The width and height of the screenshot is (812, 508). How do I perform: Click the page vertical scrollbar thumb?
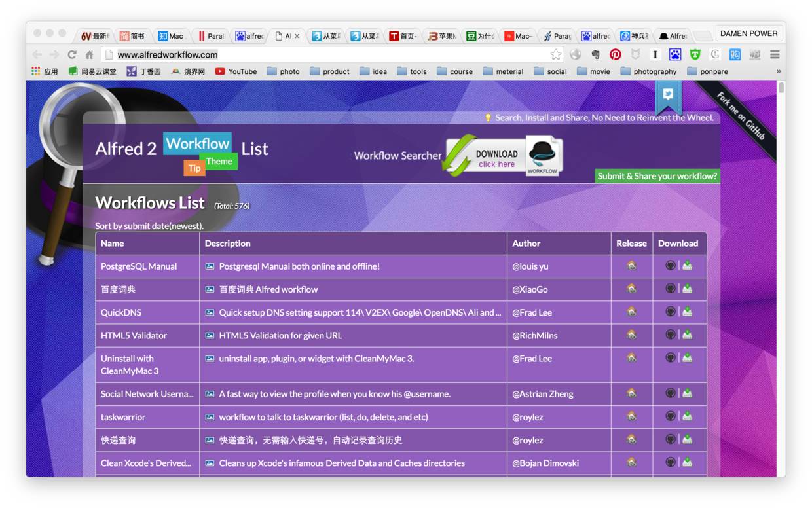click(x=781, y=88)
